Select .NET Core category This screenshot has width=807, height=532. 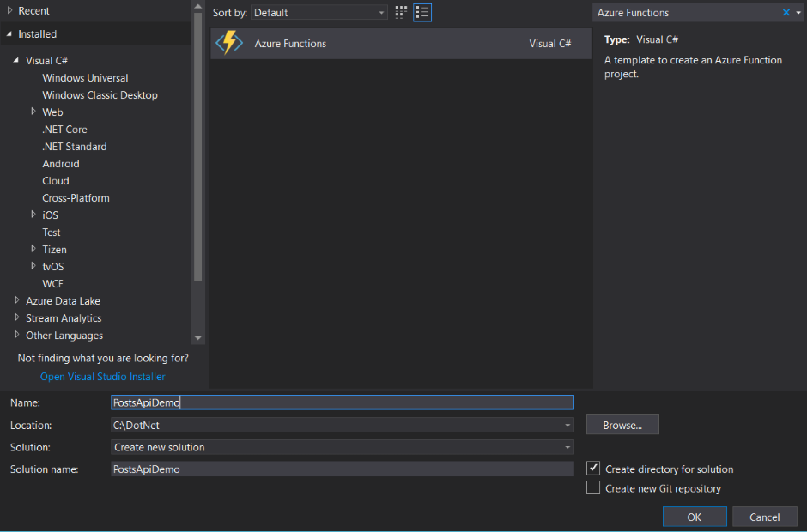tap(64, 130)
